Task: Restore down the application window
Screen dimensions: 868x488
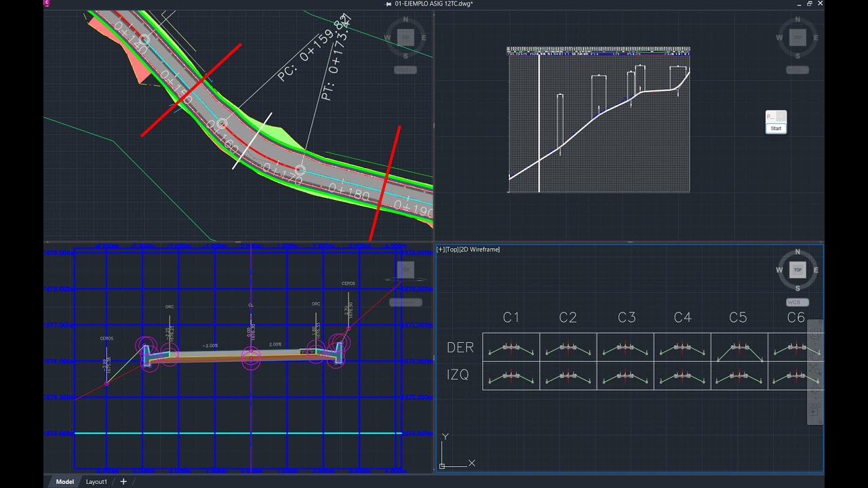Action: (810, 3)
